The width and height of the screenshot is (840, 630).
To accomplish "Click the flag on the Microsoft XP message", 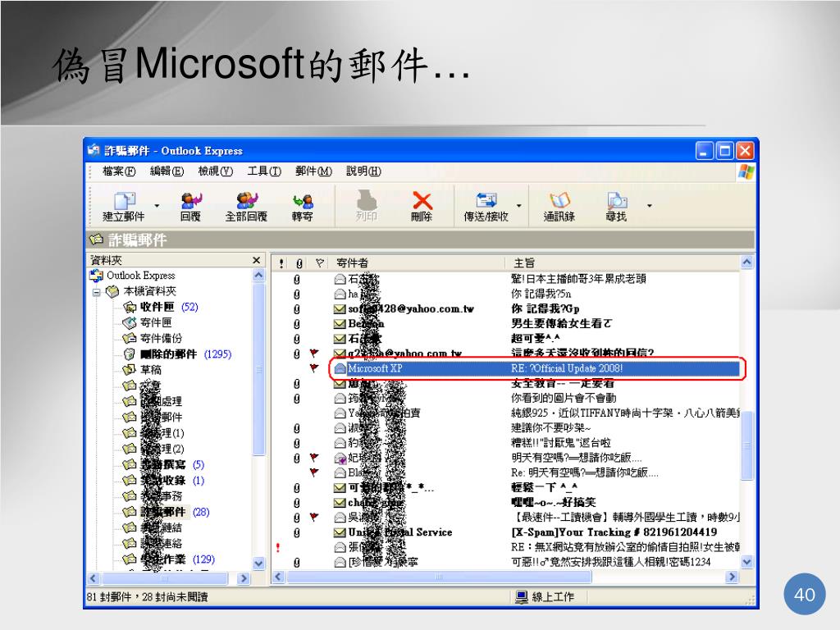I will pyautogui.click(x=314, y=368).
